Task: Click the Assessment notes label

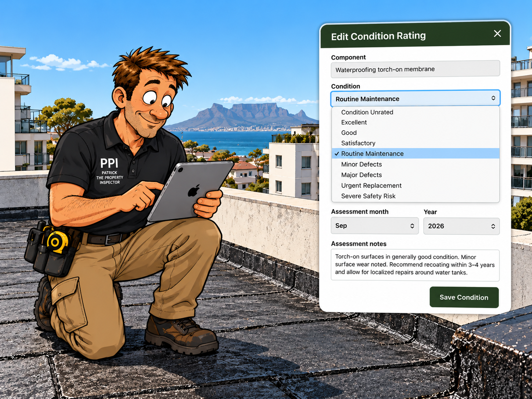Action: coord(359,244)
